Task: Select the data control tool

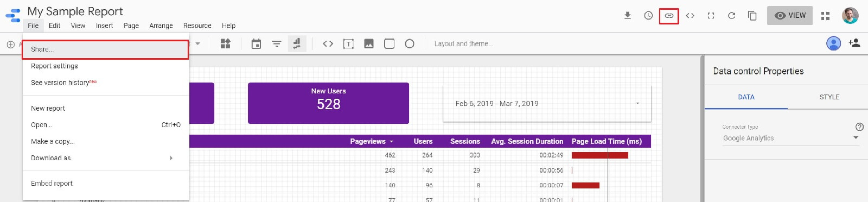Action: click(297, 43)
